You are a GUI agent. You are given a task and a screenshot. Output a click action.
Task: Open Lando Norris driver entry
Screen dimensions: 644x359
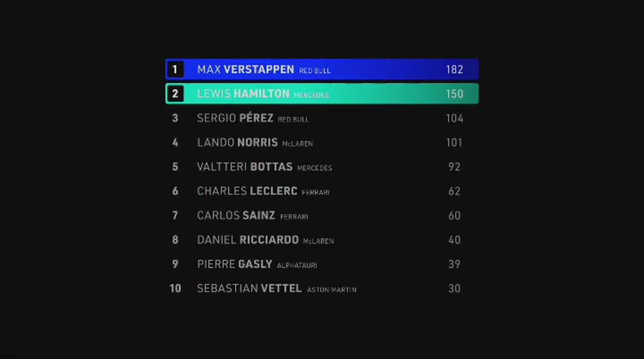coord(237,142)
